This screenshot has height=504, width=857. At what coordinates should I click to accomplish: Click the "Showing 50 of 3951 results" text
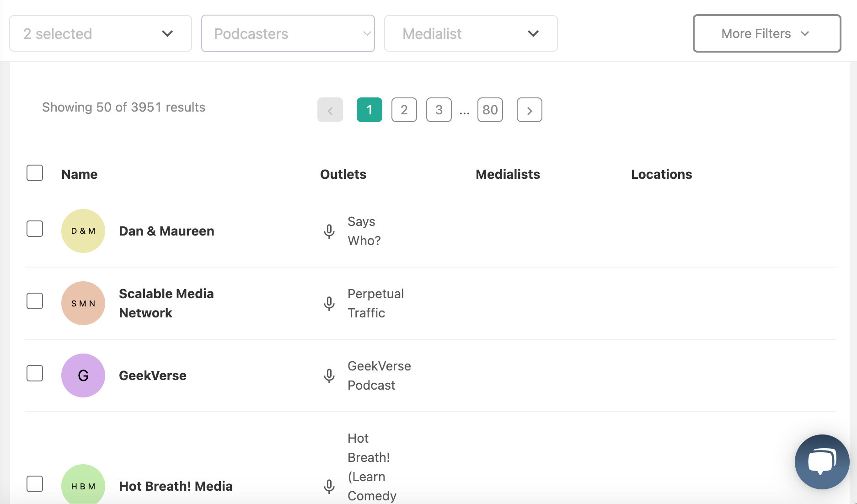(x=123, y=107)
